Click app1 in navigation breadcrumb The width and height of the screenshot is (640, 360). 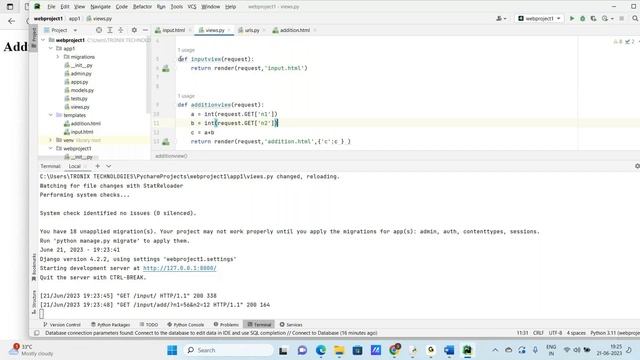(74, 18)
